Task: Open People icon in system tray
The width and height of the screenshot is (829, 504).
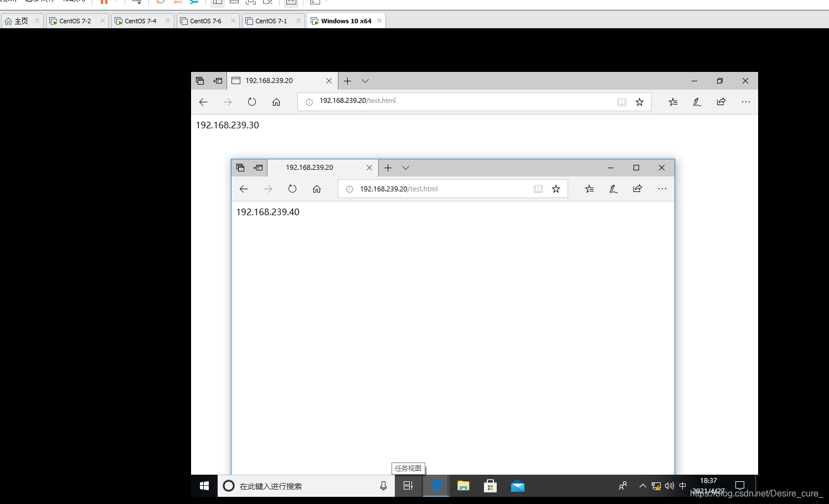Action: [623, 486]
